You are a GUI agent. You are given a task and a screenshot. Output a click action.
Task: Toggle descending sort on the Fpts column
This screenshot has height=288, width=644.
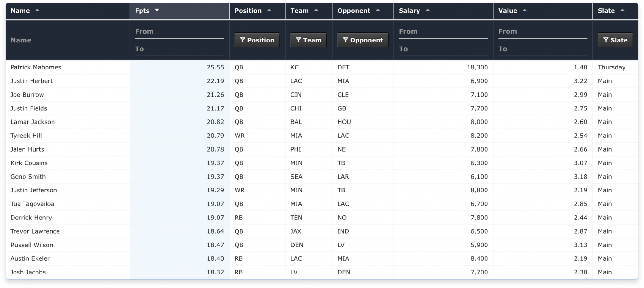(157, 10)
